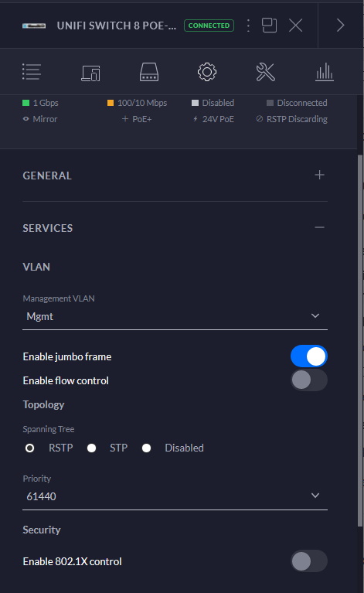The height and width of the screenshot is (593, 364).
Task: Enable 802.1X control toggle
Action: click(x=309, y=561)
